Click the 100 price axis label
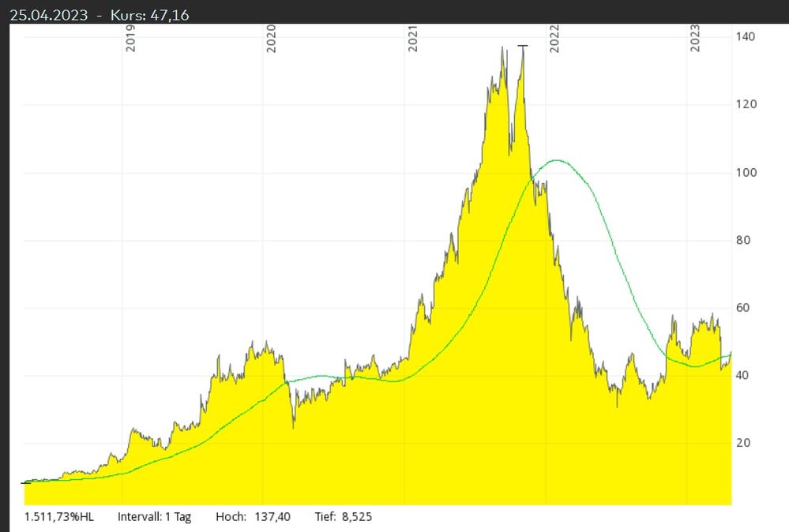 [x=745, y=172]
